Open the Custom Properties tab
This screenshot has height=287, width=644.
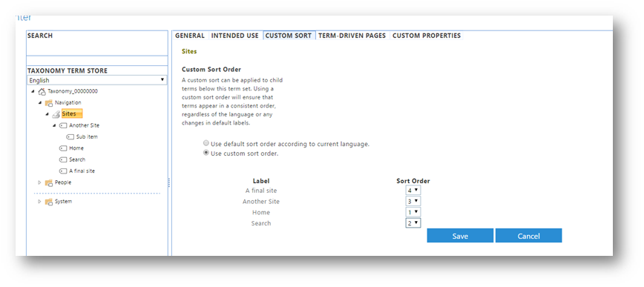click(427, 36)
